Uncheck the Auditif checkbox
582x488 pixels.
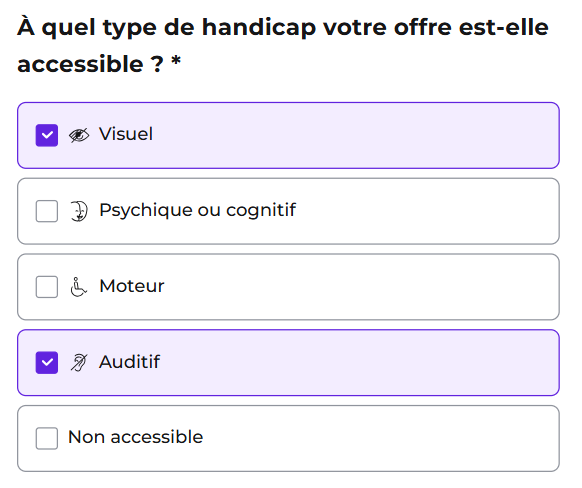(47, 363)
